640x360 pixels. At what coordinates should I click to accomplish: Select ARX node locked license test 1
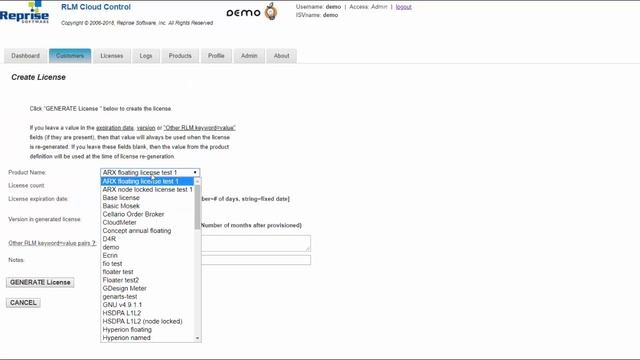(x=147, y=190)
